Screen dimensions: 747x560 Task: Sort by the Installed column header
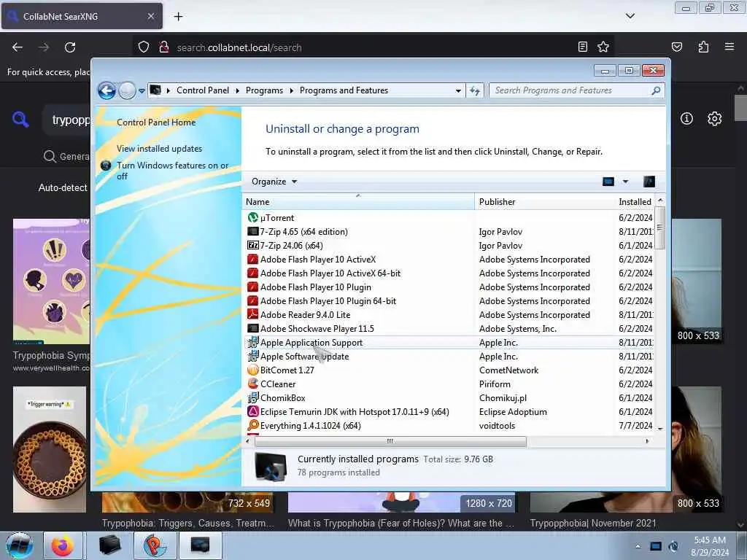click(x=635, y=201)
